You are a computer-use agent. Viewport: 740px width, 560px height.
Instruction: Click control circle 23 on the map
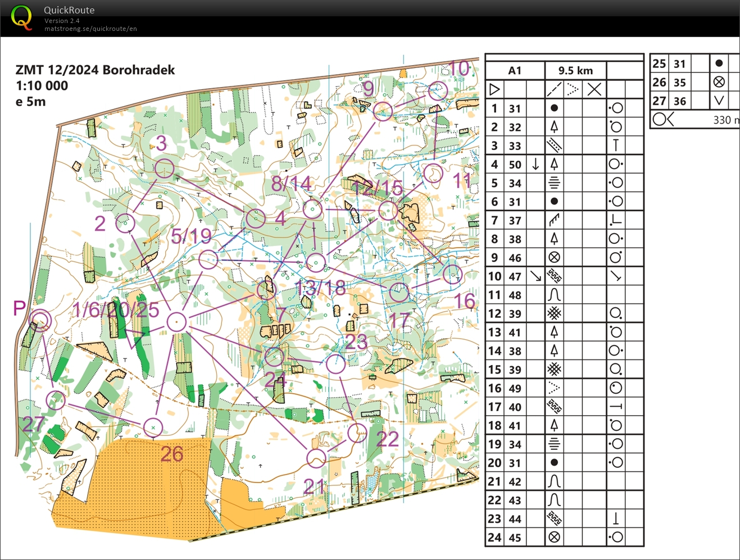pos(336,364)
